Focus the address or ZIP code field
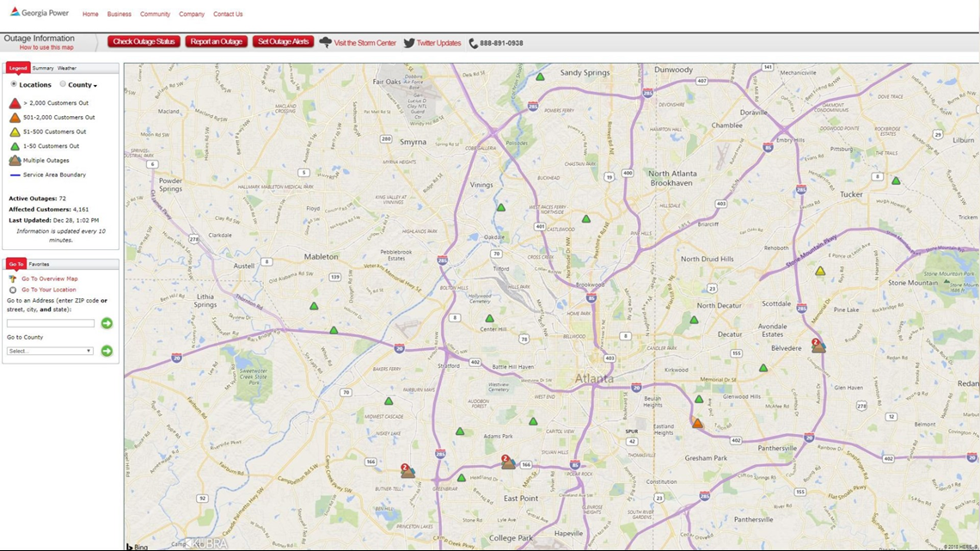The image size is (980, 551). tap(51, 323)
